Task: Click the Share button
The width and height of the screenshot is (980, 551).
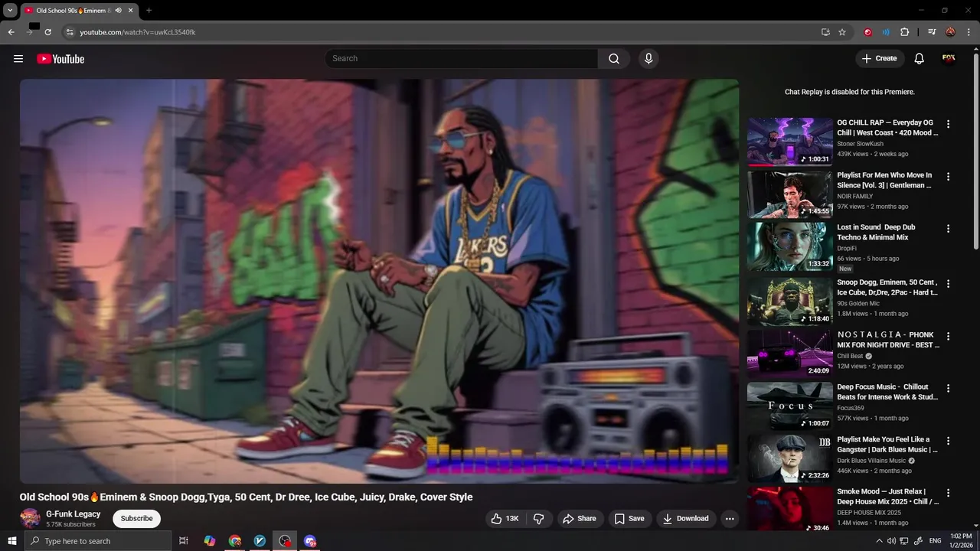Action: click(580, 519)
